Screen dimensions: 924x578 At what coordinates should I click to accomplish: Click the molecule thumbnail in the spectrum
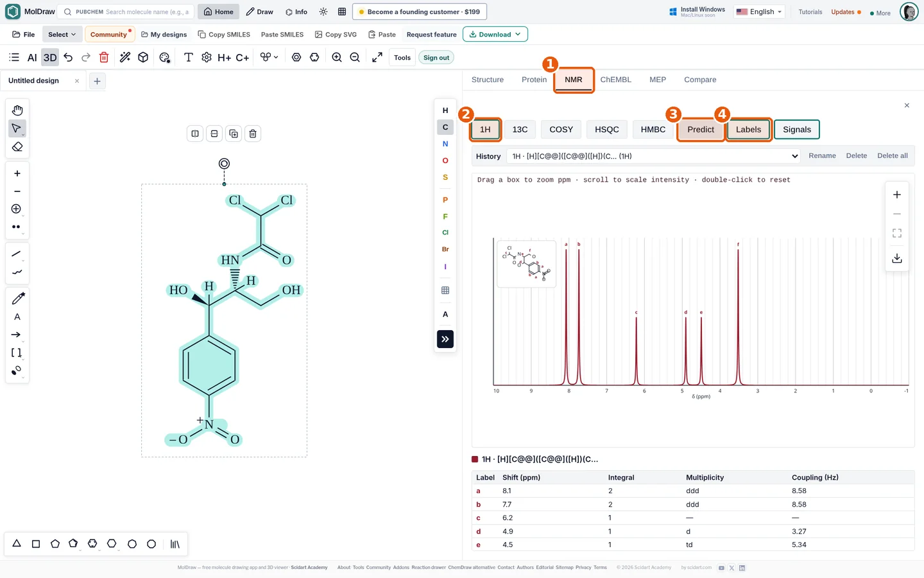[527, 263]
